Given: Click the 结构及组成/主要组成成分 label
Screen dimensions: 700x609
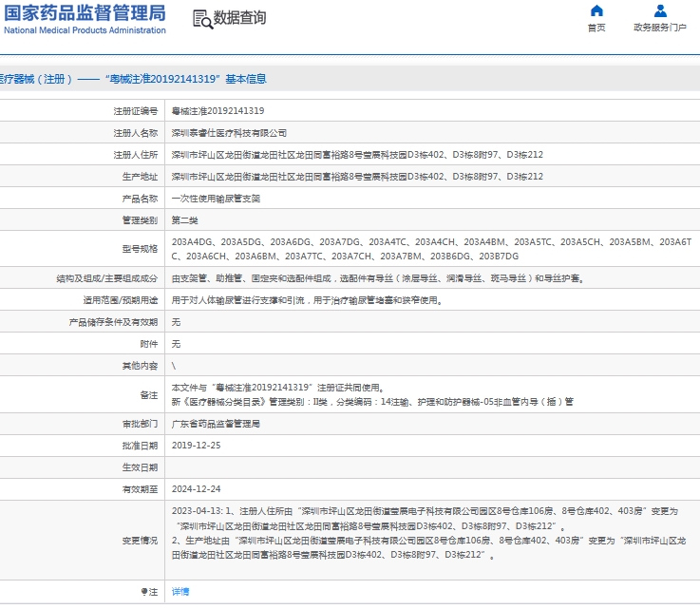Looking at the screenshot, I should (107, 278).
